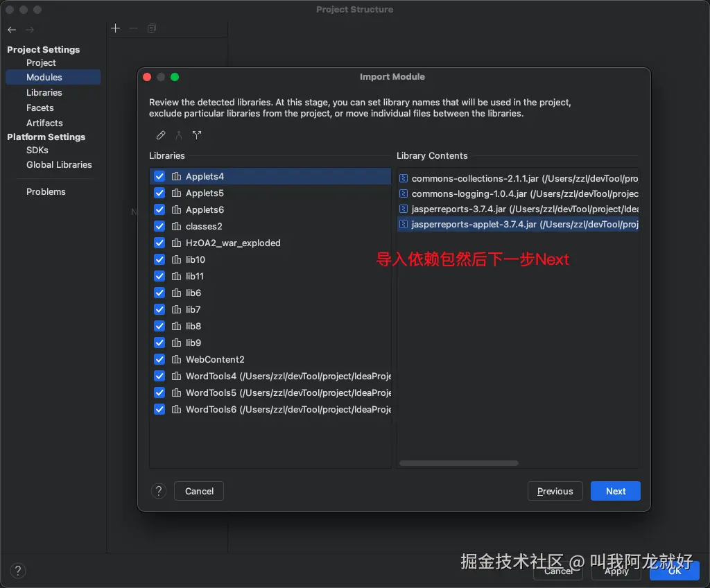
Task: Click the minus remove module icon
Action: [134, 28]
